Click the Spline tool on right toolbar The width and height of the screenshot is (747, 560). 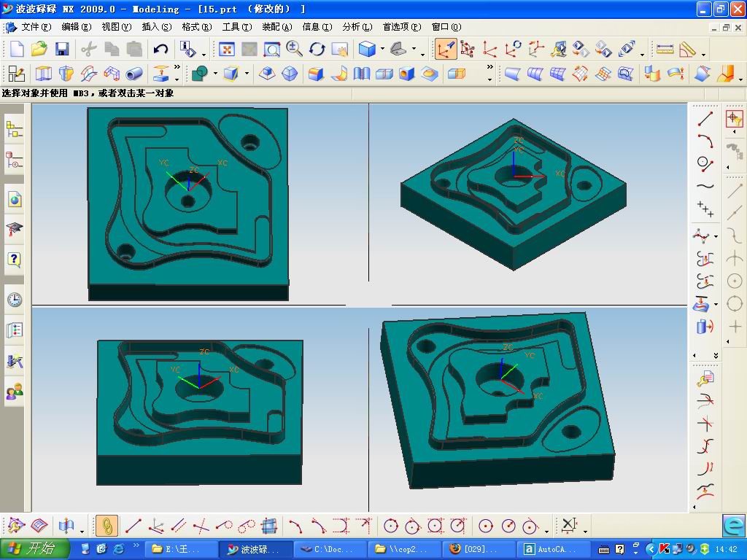click(x=705, y=186)
